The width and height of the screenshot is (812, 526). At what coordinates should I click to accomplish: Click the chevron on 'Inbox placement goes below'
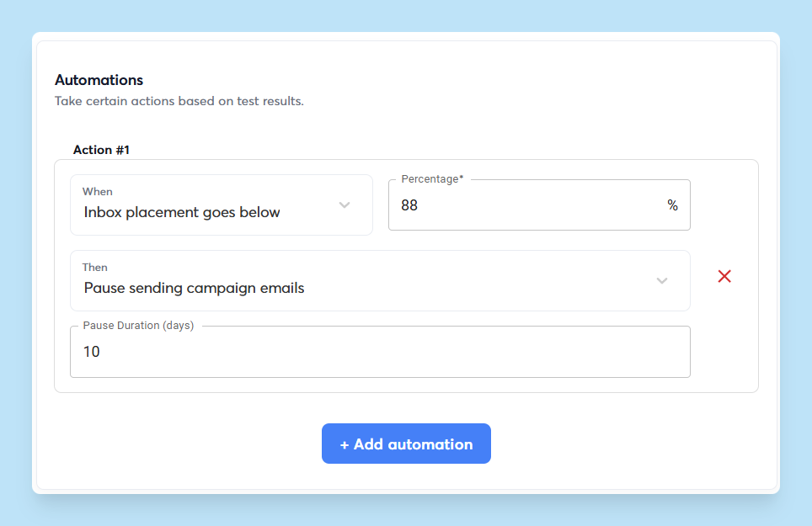pyautogui.click(x=344, y=205)
